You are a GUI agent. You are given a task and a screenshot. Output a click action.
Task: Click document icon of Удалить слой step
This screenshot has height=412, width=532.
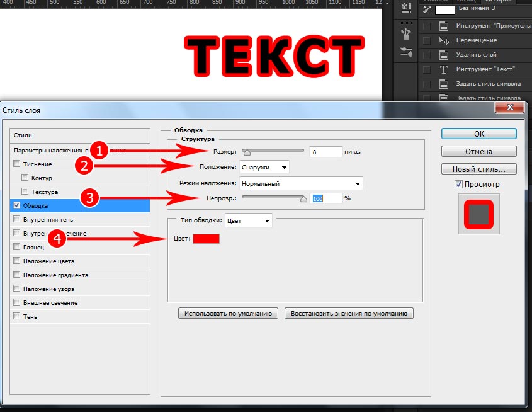click(x=443, y=55)
